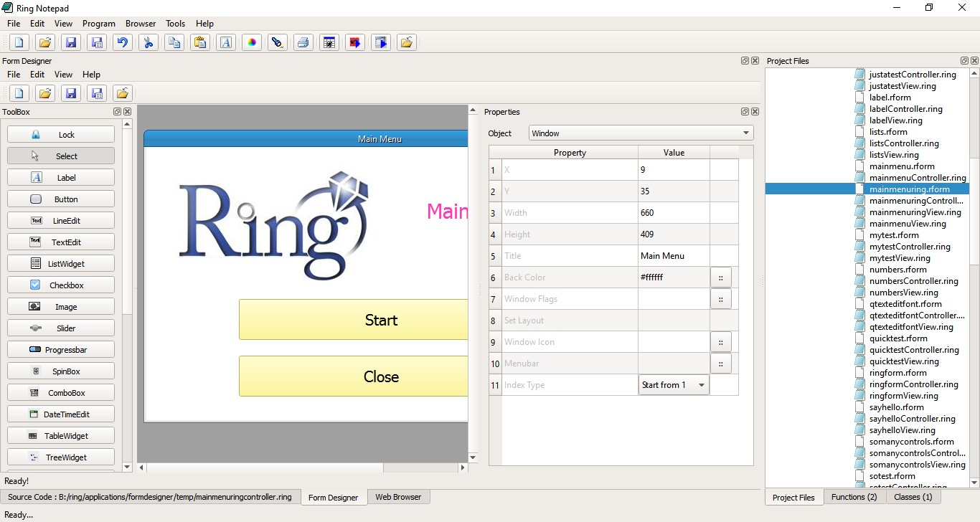Open the Program menu in main menubar
This screenshot has width=980, height=522.
pos(99,24)
